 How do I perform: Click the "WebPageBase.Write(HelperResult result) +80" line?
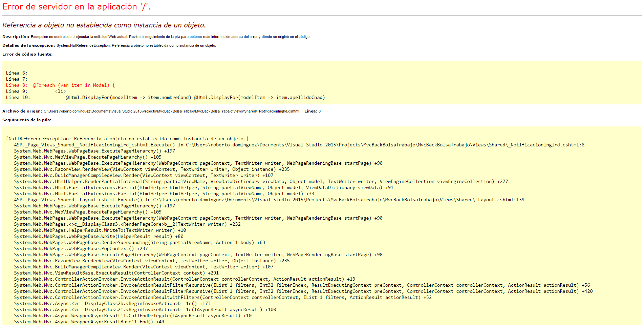(x=99, y=237)
